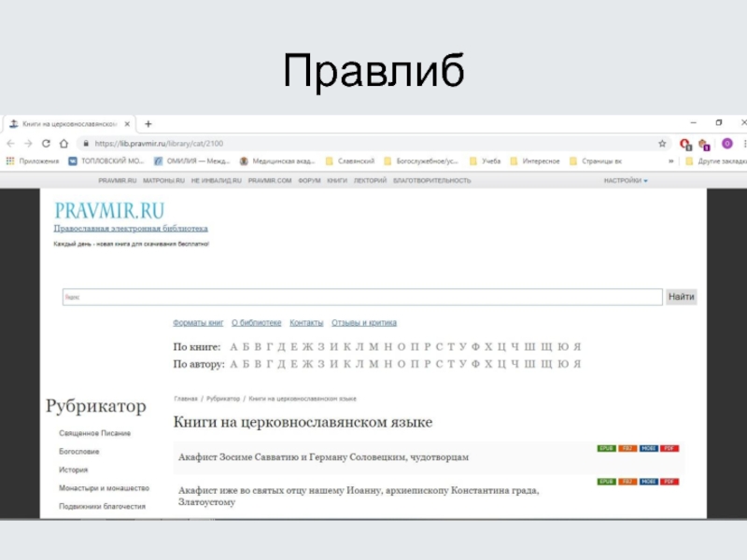Show hidden bookmarks with the » chevron
Viewport: 747px width, 560px height.
pos(670,161)
